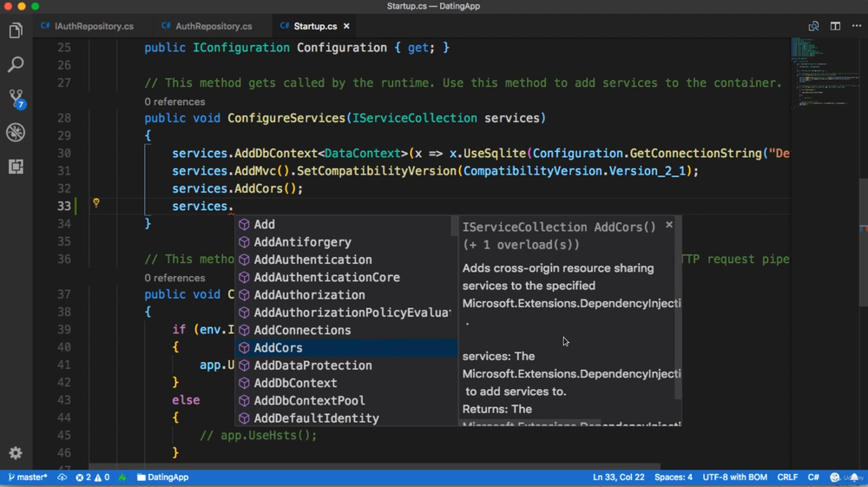Click the code minimap overview

(825, 72)
